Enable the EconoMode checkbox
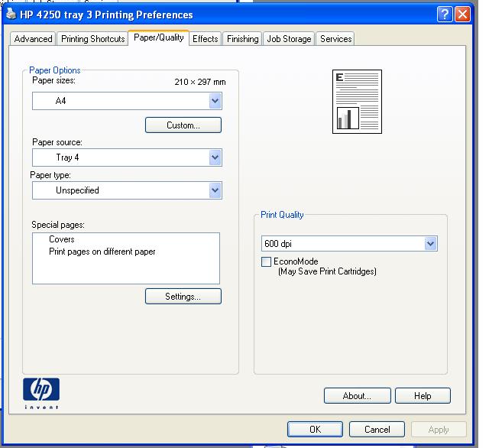Screen dimensions: 489x448 [x=266, y=261]
